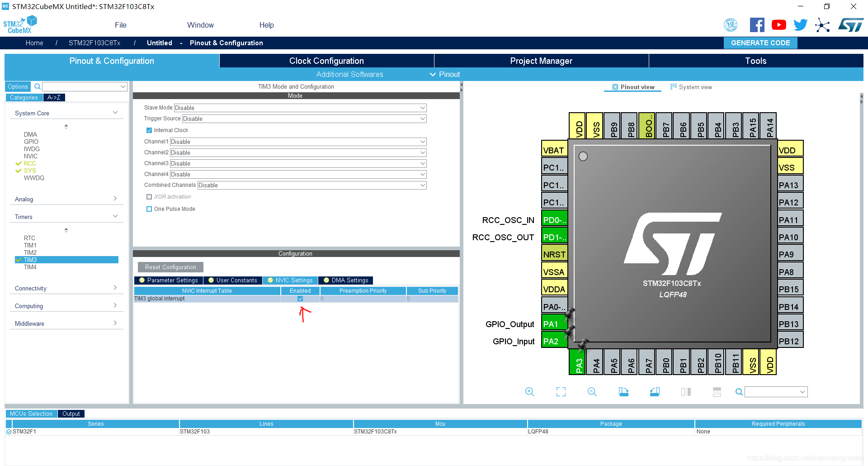Screen dimensions: 868x466
Task: Open the DMA Settings tab
Action: pyautogui.click(x=346, y=280)
